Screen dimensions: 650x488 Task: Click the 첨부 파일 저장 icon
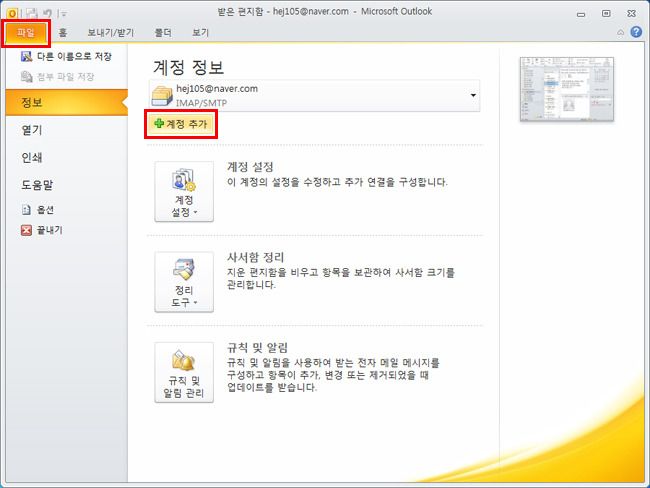27,76
